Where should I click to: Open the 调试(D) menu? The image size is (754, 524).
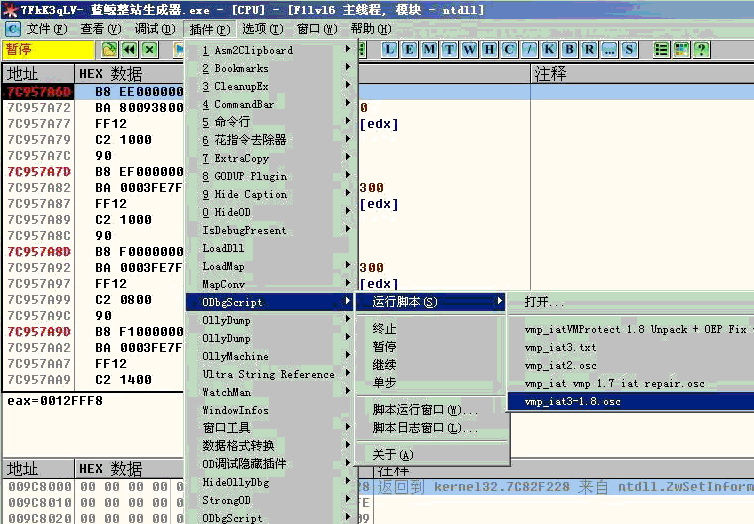point(155,29)
